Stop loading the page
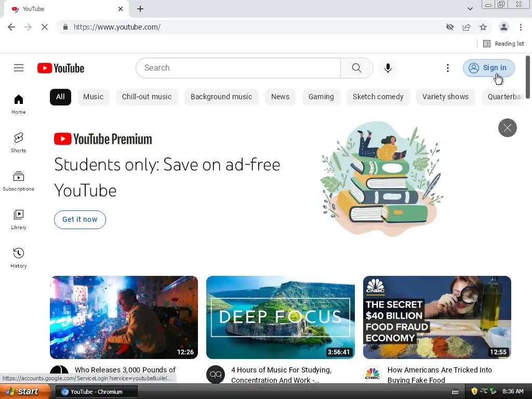Screen dimensions: 532x399 pos(45,27)
